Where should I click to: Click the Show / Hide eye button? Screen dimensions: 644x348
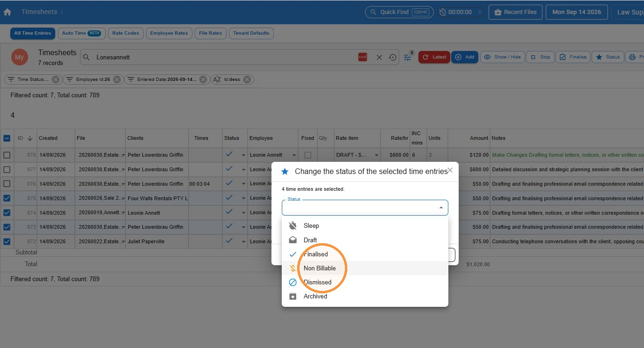pos(502,57)
